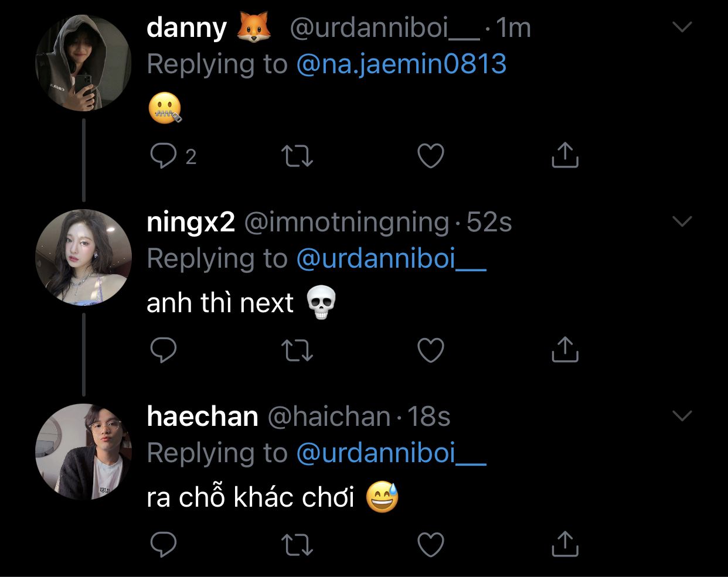The height and width of the screenshot is (577, 728).
Task: Expand the options menu for ningx2's tweet
Action: [x=682, y=221]
